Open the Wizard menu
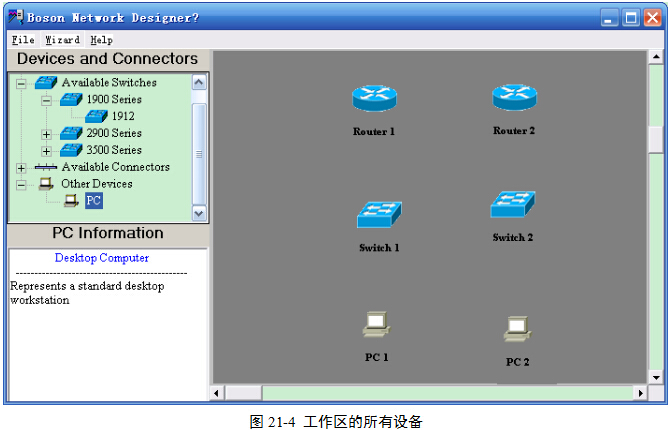670x430 pixels. point(62,40)
